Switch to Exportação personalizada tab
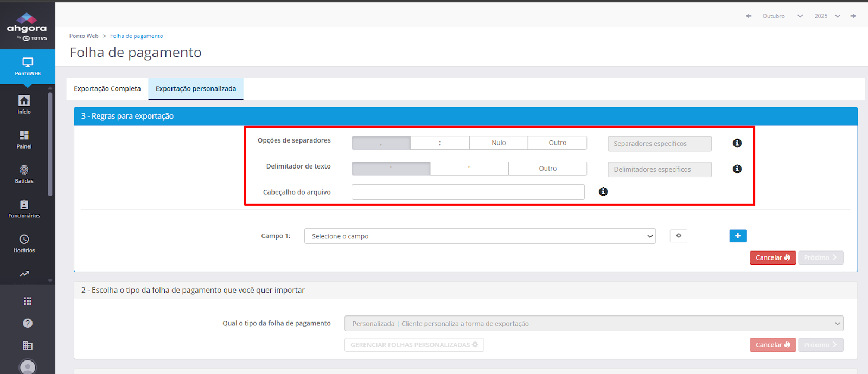Image resolution: width=868 pixels, height=374 pixels. (196, 89)
